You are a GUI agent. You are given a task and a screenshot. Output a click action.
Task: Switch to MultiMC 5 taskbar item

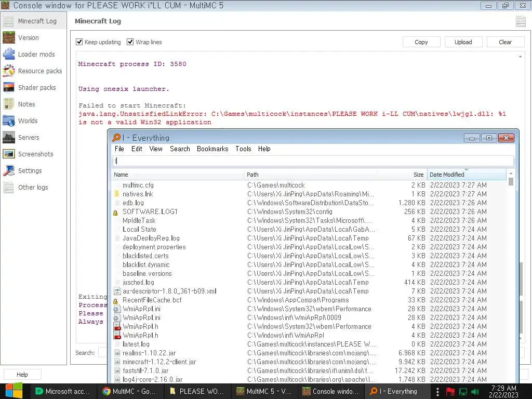(264, 391)
